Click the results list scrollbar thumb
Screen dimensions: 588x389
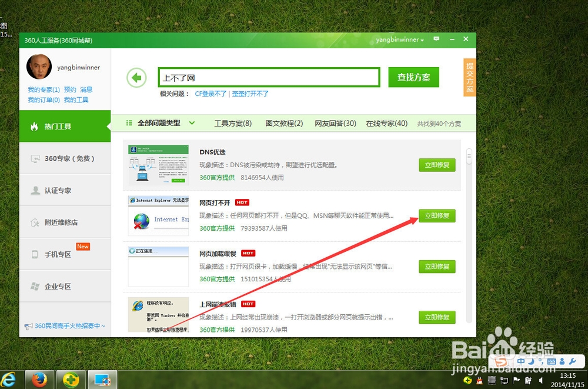(469, 156)
